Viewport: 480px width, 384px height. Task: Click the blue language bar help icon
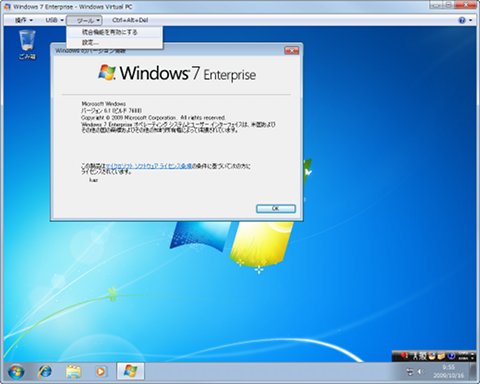tap(451, 356)
